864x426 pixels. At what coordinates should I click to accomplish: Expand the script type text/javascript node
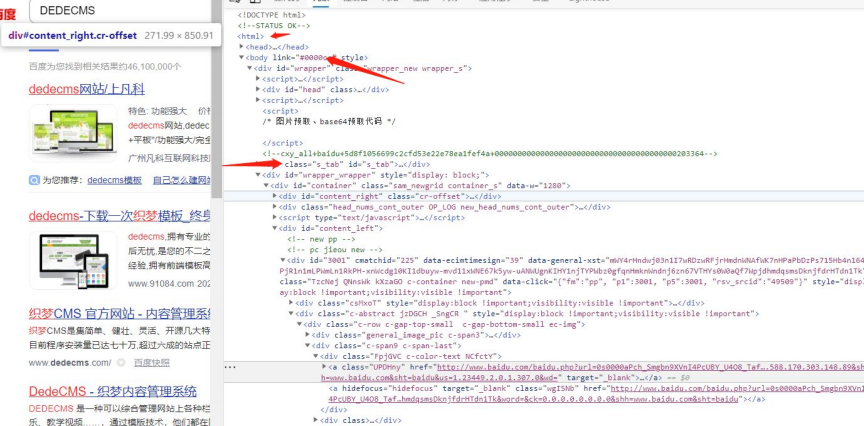[275, 218]
